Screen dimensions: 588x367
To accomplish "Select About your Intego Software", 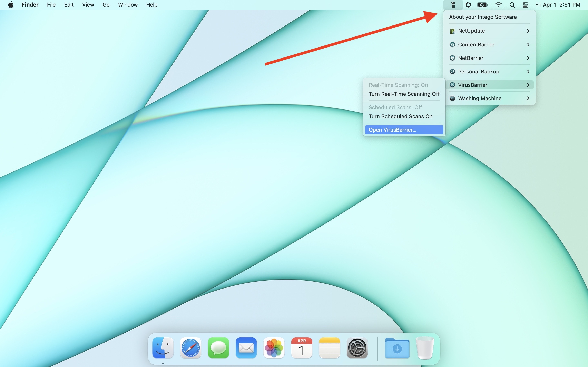I will (483, 17).
